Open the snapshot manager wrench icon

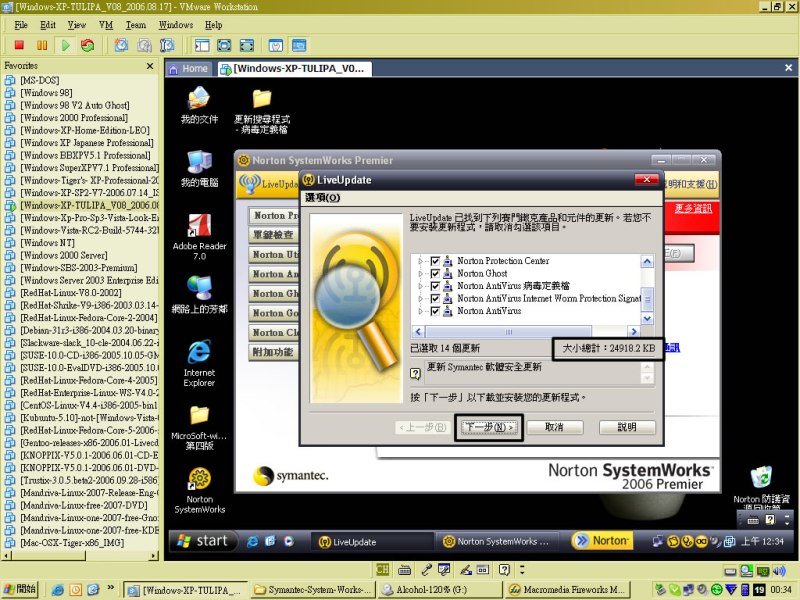coord(167,45)
